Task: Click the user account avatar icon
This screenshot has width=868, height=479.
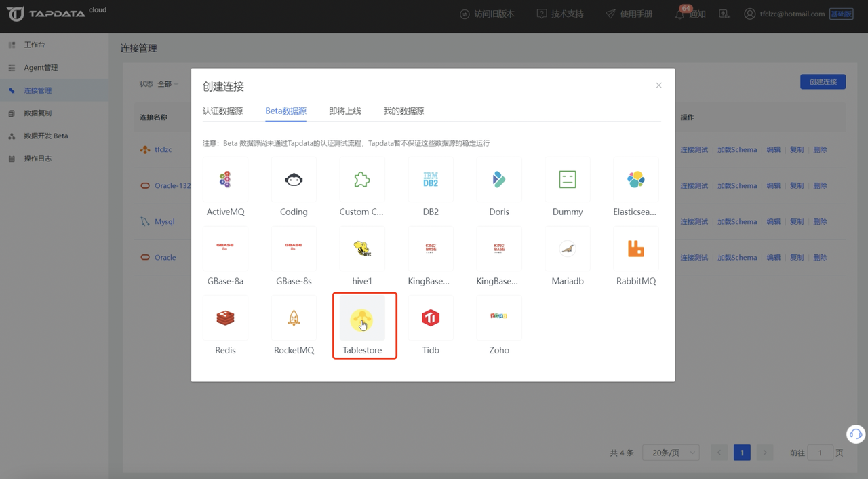Action: tap(749, 14)
